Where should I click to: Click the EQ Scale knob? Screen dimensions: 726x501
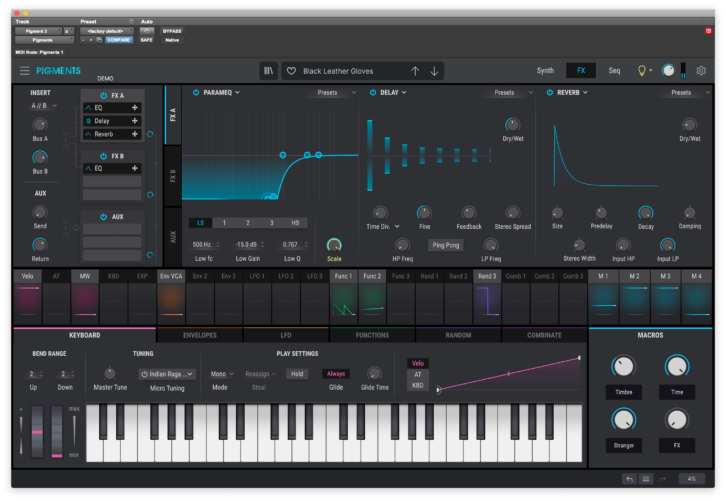click(334, 245)
